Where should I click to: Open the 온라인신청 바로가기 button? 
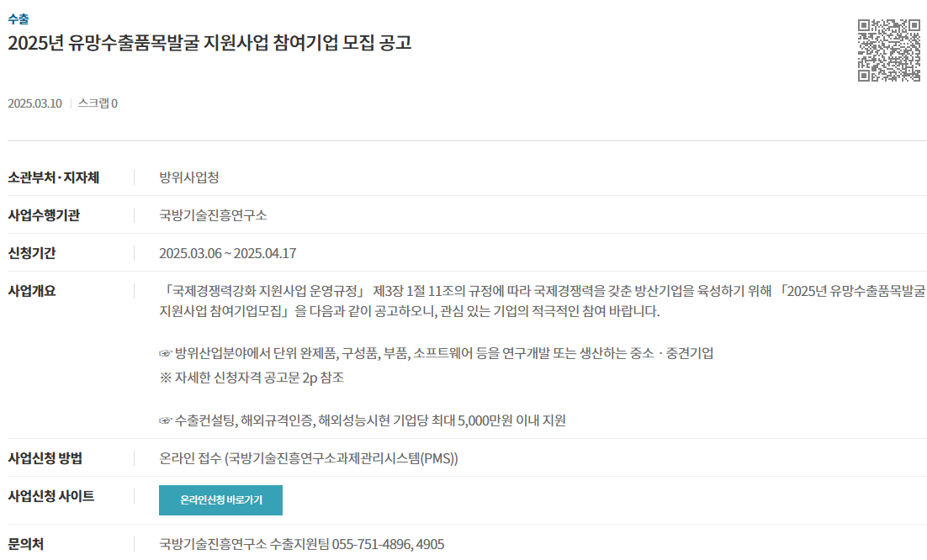[220, 499]
